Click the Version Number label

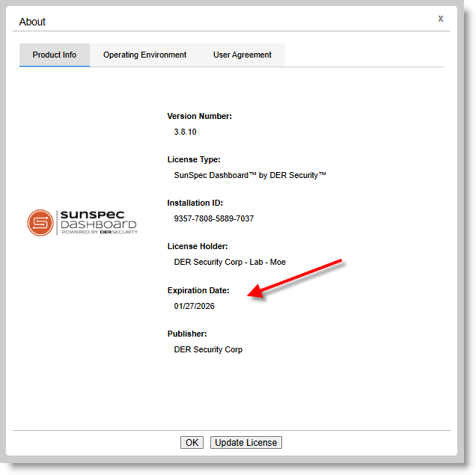click(199, 116)
